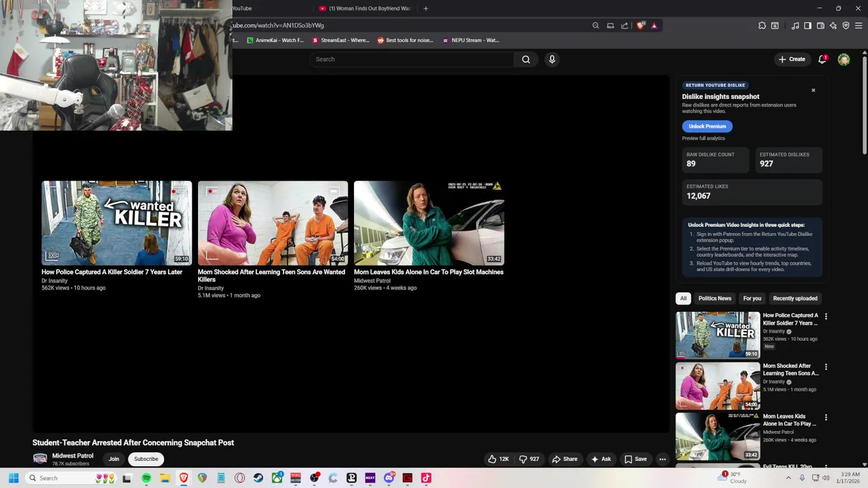Open zoom magnifier icon in address bar
The width and height of the screenshot is (868, 488).
[x=595, y=26]
